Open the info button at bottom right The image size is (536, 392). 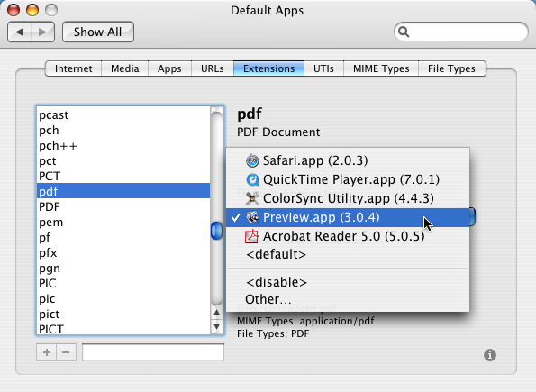click(490, 355)
